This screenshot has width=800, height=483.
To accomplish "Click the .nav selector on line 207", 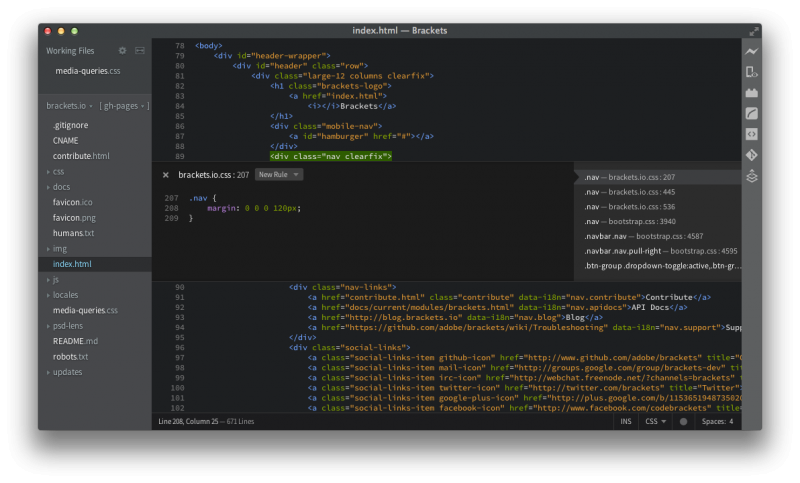I will (198, 198).
